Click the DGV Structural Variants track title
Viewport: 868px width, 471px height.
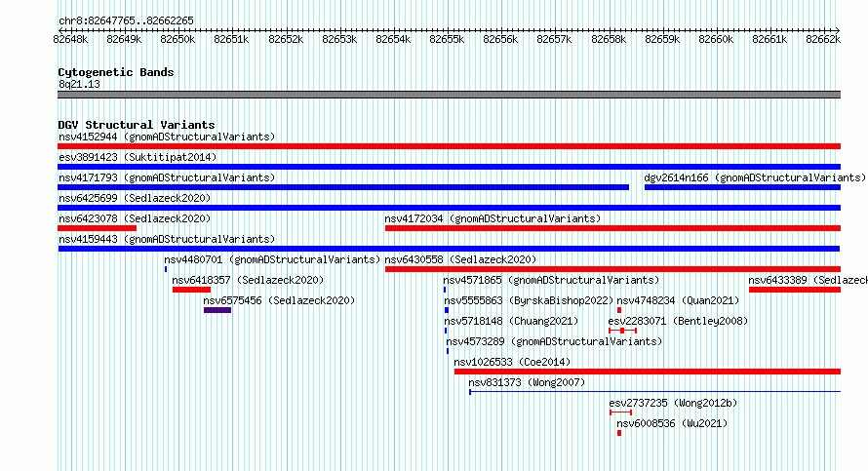coord(137,125)
